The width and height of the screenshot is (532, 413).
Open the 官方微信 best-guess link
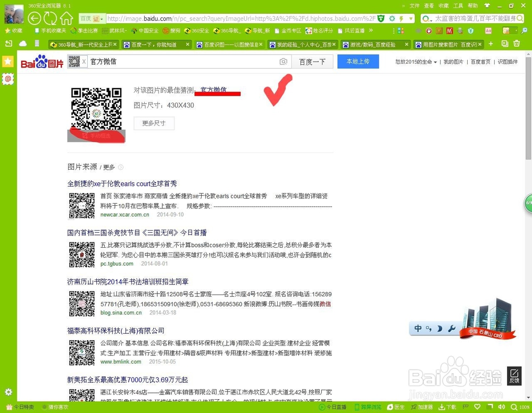213,90
